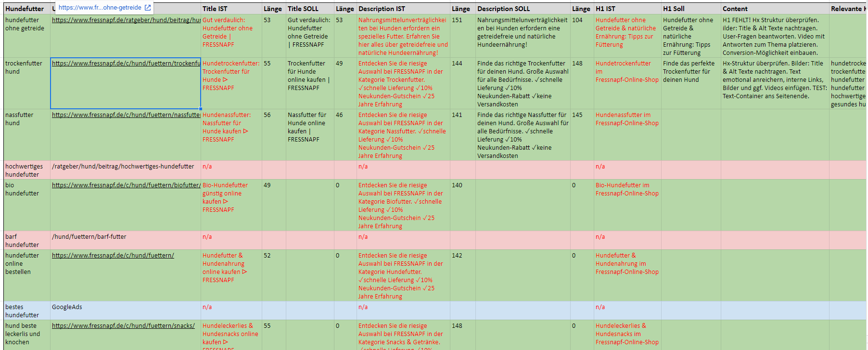Select the H1 IST column header
Viewport: 868px width, 350px height.
click(x=627, y=9)
